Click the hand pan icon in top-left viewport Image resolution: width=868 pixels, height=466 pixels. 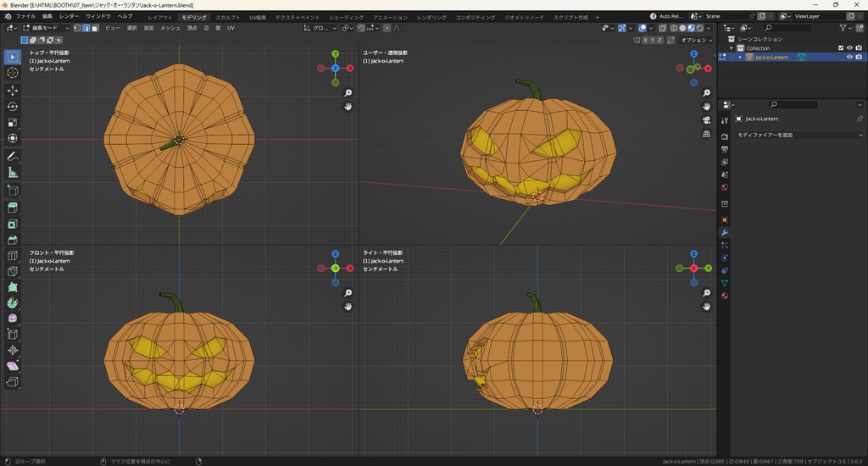tap(348, 107)
